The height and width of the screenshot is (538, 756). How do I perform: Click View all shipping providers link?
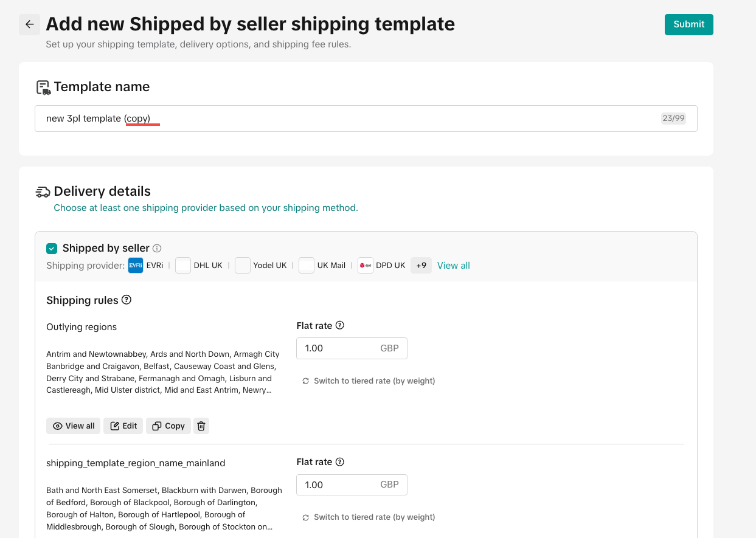click(x=454, y=266)
